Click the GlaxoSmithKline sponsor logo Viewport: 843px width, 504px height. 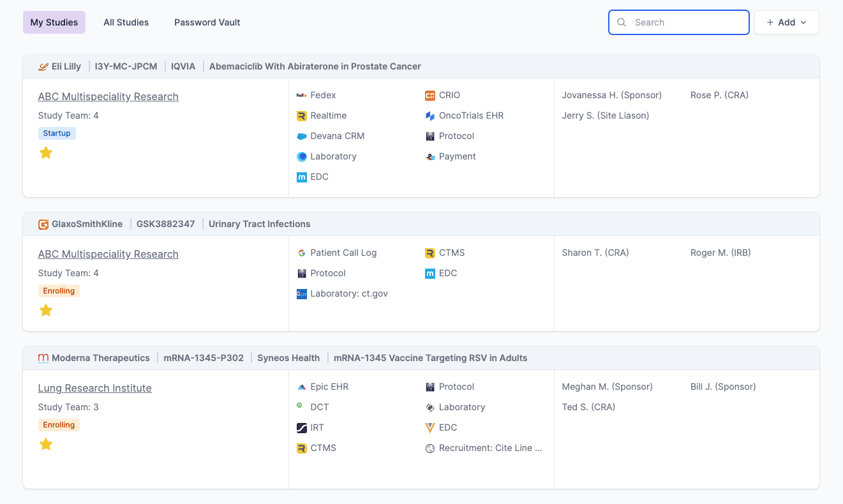point(43,224)
